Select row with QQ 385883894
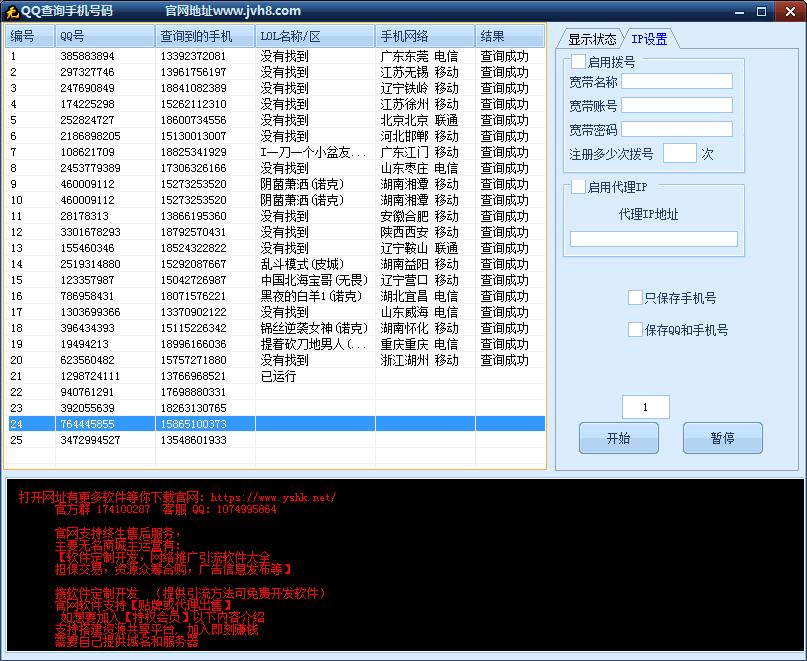This screenshot has height=661, width=807. (x=275, y=56)
